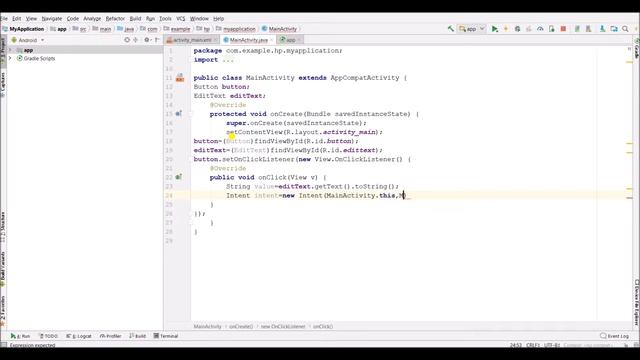This screenshot has height=360, width=640.
Task: Open the Project Structure icon
Action: [614, 29]
